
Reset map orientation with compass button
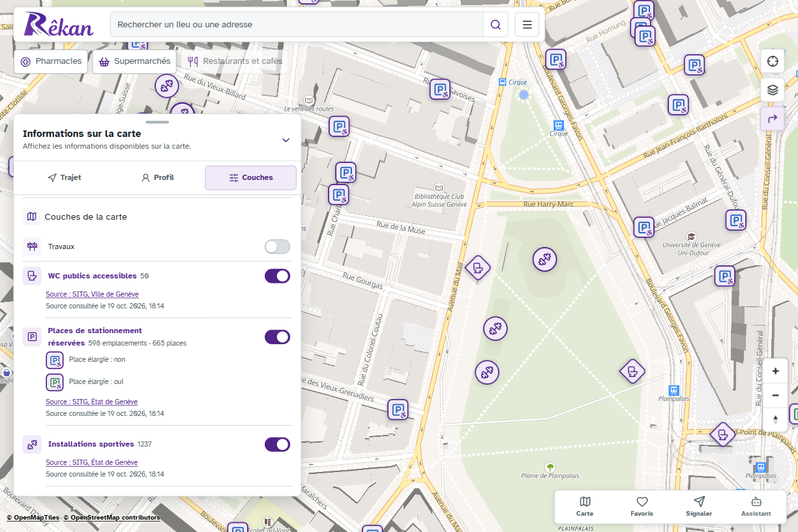coord(775,419)
